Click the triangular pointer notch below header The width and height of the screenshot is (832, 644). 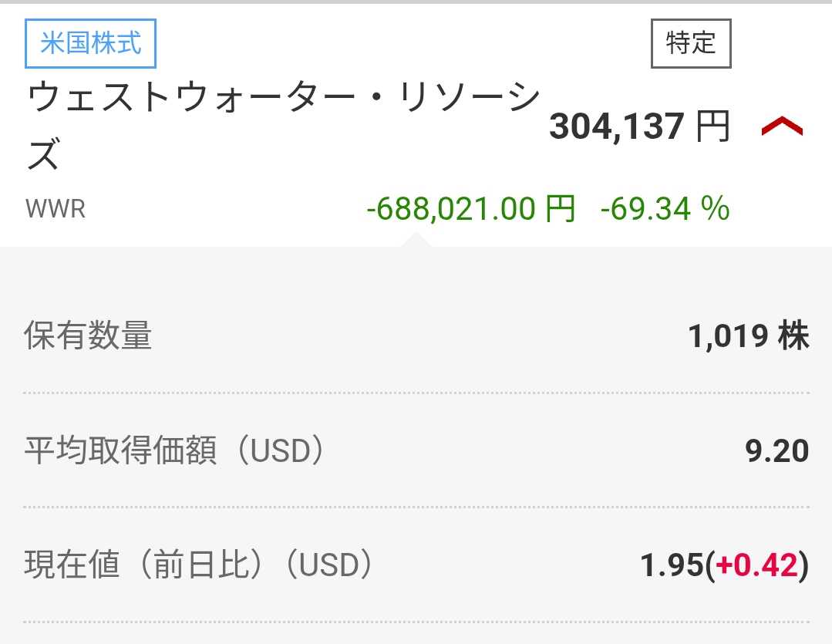coord(415,239)
